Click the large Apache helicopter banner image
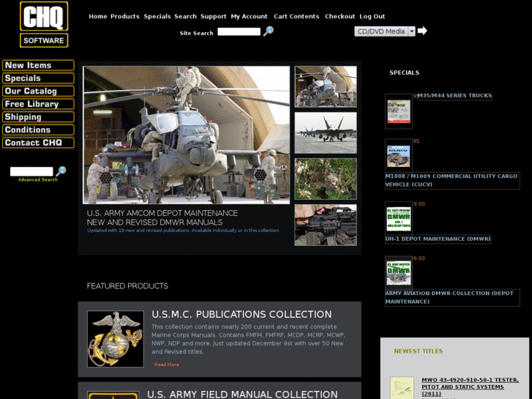The width and height of the screenshot is (532, 399). (x=187, y=135)
